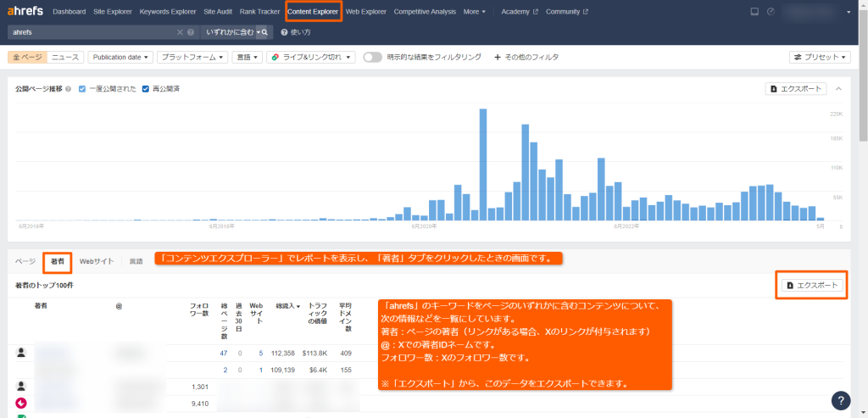
Task: Switch to Site Audit
Action: (218, 12)
